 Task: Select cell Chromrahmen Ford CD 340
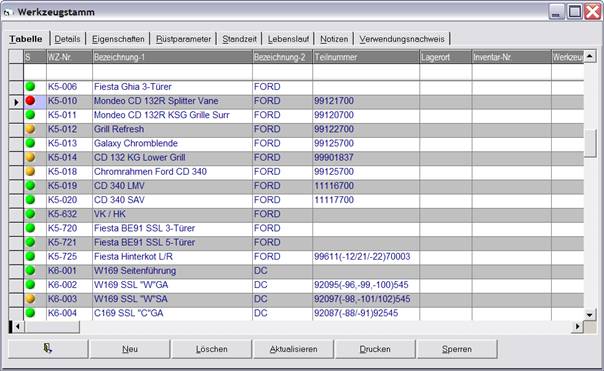point(172,171)
